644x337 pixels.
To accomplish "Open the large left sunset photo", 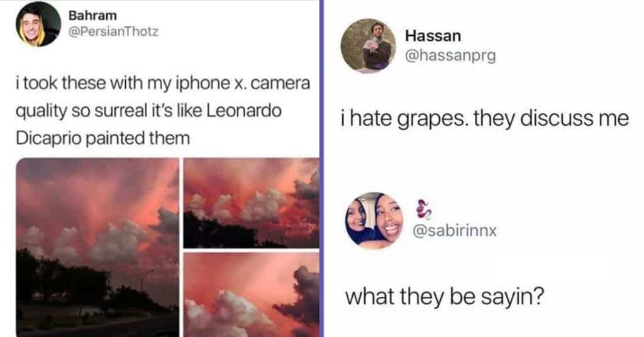I will pyautogui.click(x=97, y=247).
